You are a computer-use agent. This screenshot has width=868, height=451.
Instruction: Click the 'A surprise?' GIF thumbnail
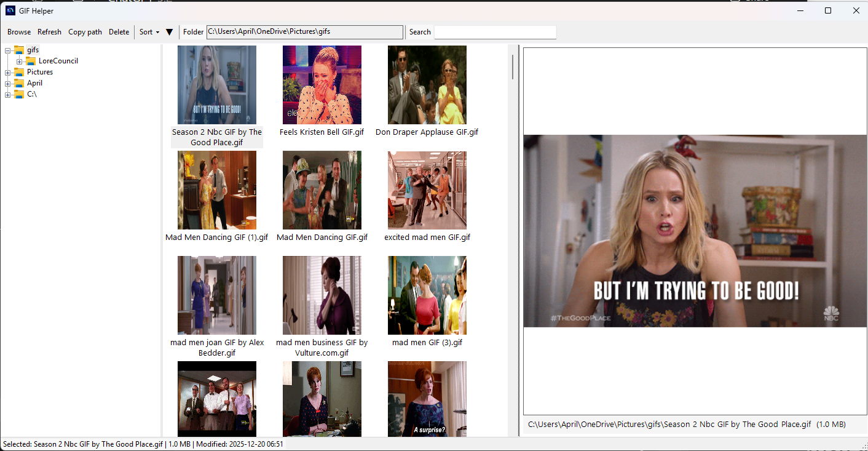(427, 399)
